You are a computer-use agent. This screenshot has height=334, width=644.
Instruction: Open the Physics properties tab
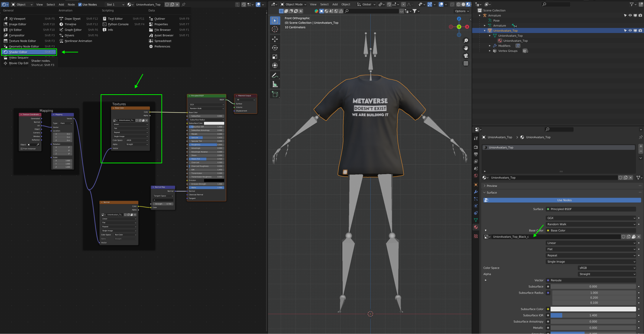pyautogui.click(x=476, y=206)
